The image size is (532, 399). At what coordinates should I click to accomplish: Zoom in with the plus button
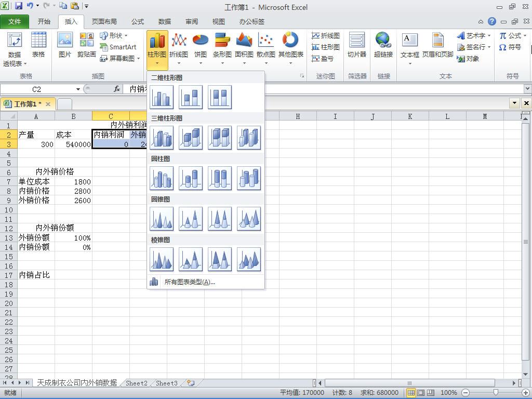(x=526, y=393)
